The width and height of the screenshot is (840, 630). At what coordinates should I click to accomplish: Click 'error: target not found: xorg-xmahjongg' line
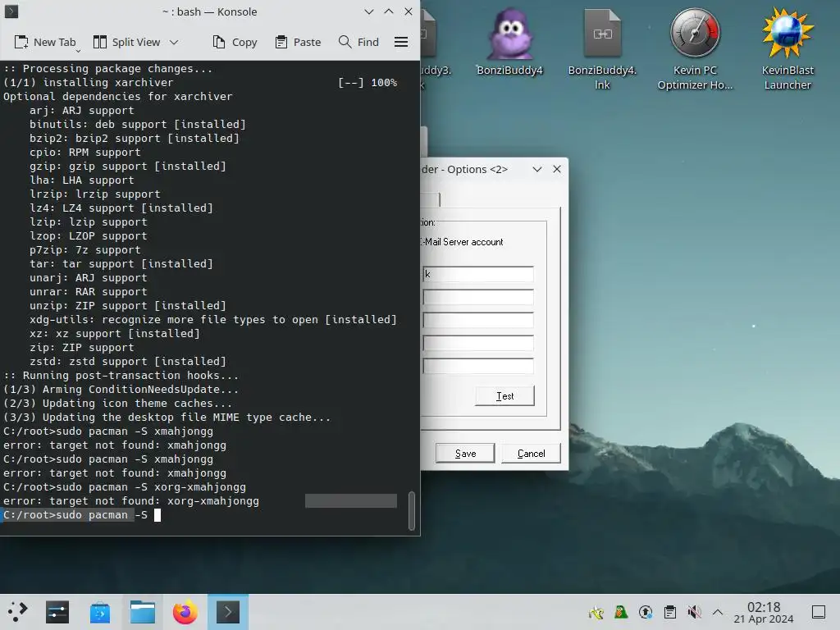pyautogui.click(x=131, y=501)
